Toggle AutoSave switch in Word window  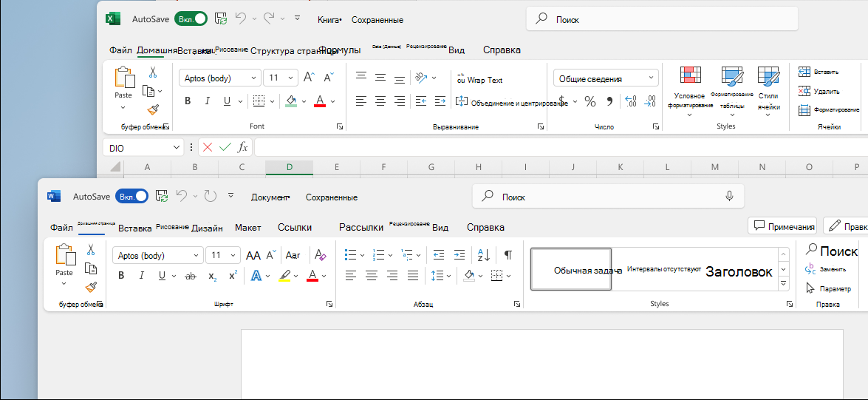(131, 196)
